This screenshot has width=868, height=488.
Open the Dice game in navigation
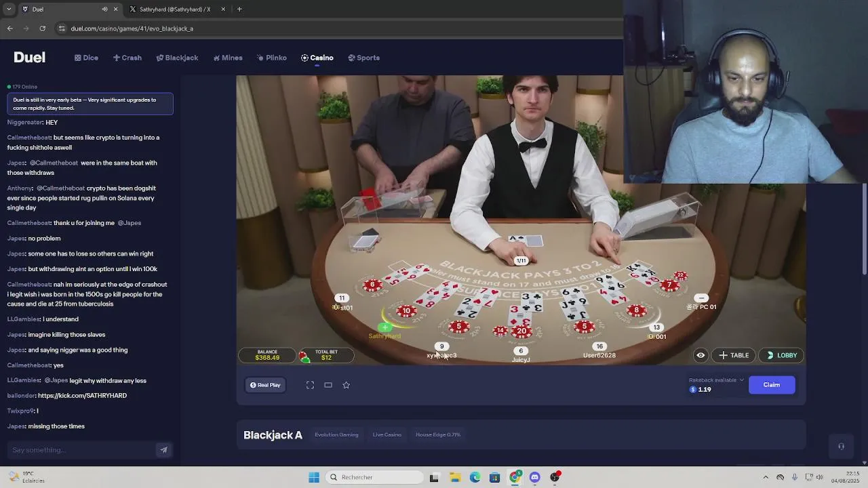coord(86,58)
